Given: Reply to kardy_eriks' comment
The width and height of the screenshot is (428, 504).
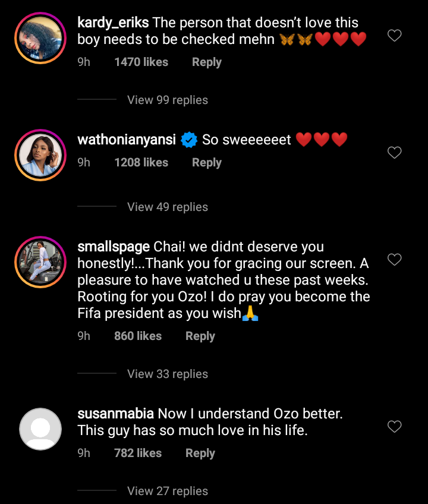Looking at the screenshot, I should 206,62.
